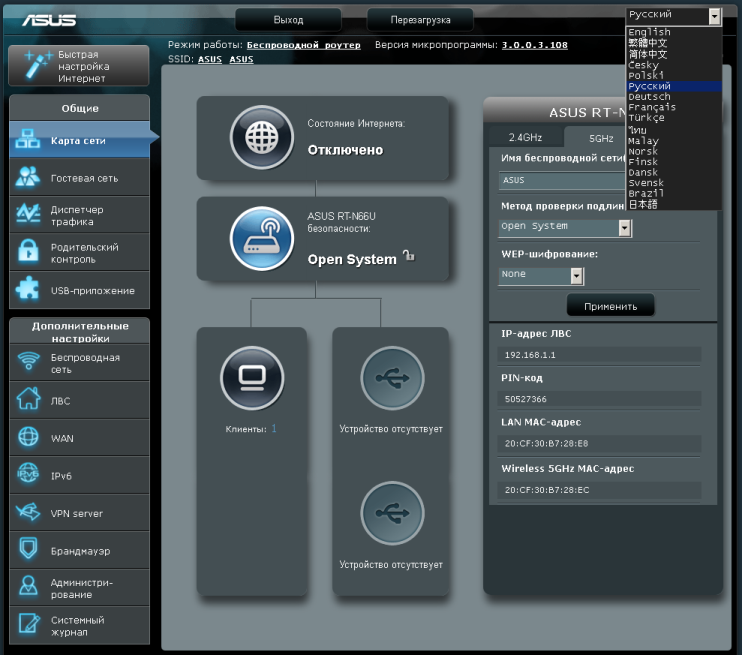This screenshot has height=655, width=742.
Task: Open Брандмауэр menu item
Action: 80,550
